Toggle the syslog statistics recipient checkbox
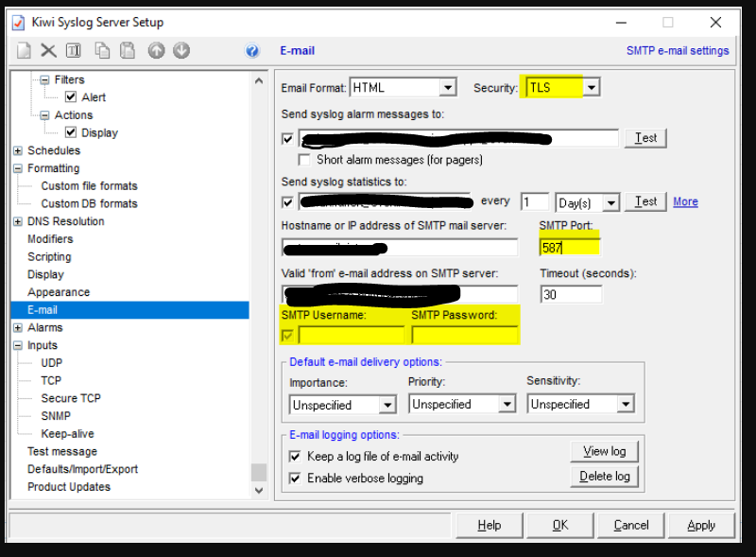Image resolution: width=756 pixels, height=557 pixels. tap(287, 202)
